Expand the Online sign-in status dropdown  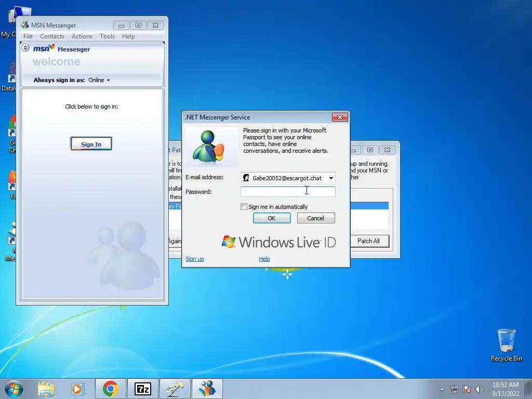pyautogui.click(x=99, y=80)
